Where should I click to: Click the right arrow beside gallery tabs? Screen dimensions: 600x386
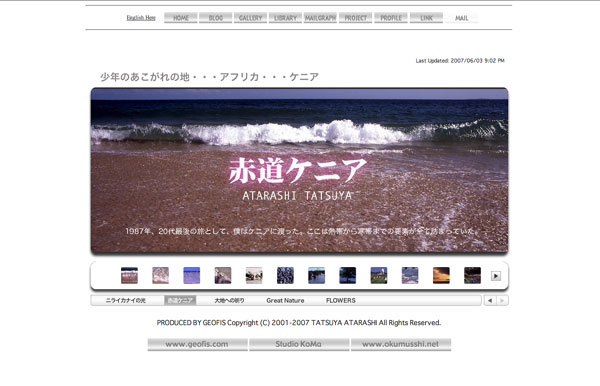[x=502, y=301]
